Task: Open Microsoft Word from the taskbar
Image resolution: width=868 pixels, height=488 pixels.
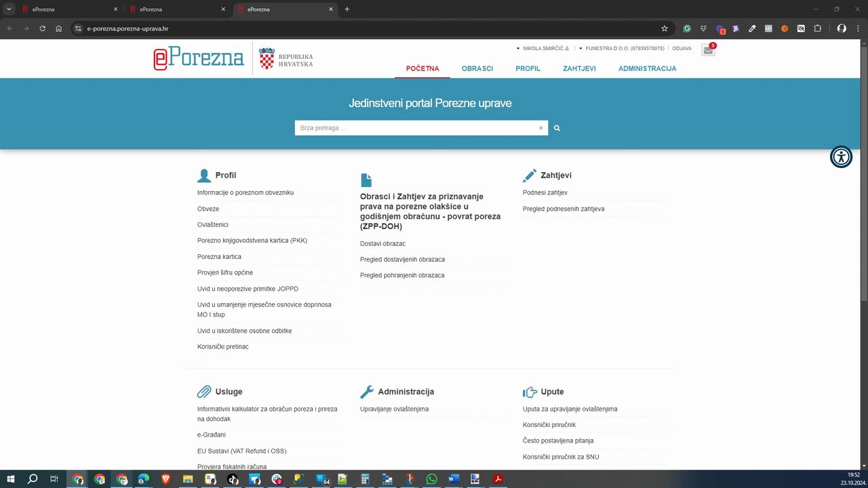Action: click(x=454, y=479)
